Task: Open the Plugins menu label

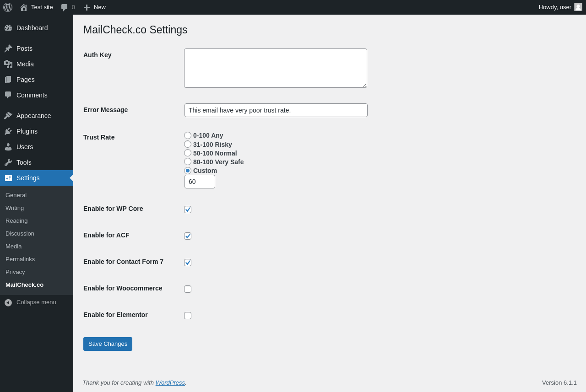Action: pyautogui.click(x=27, y=131)
